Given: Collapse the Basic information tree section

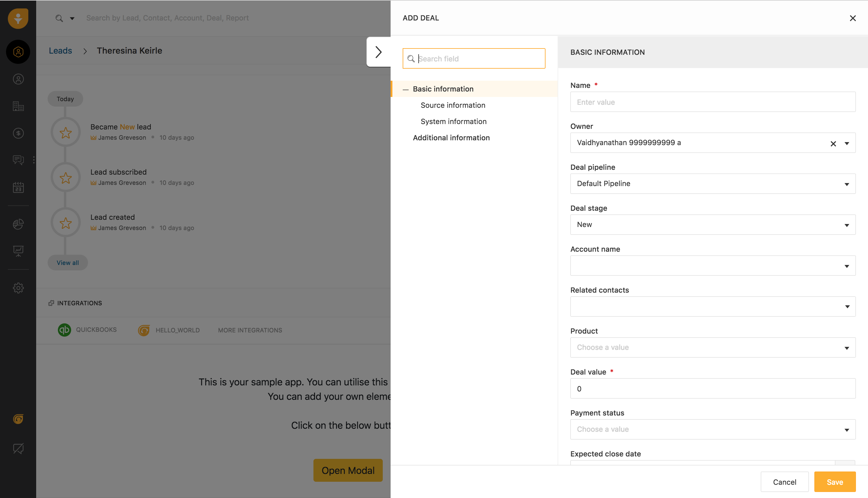Looking at the screenshot, I should [x=406, y=90].
